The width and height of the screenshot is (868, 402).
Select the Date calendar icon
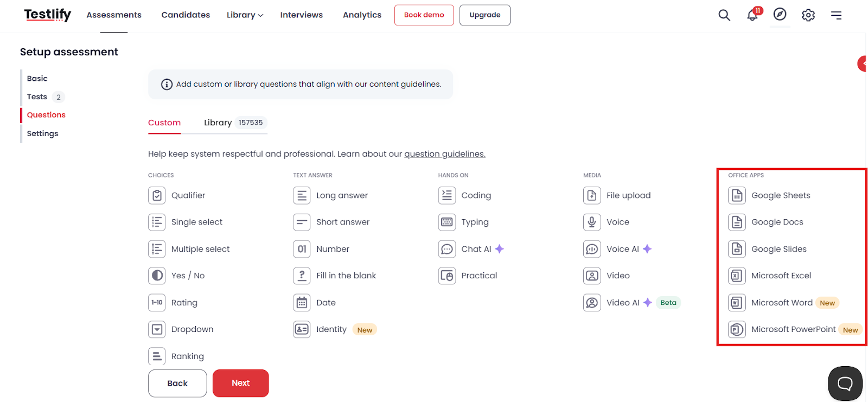(302, 303)
